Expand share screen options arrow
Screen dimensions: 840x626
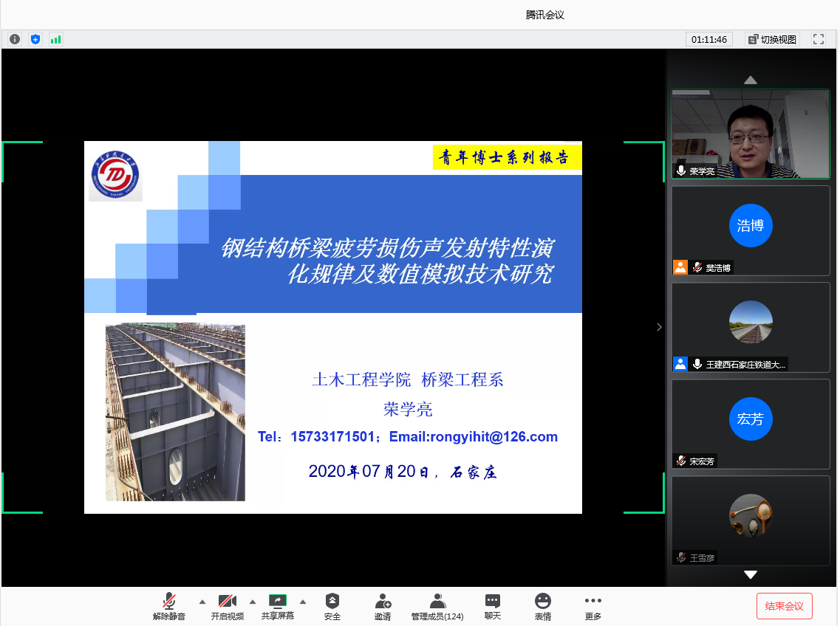click(x=303, y=601)
